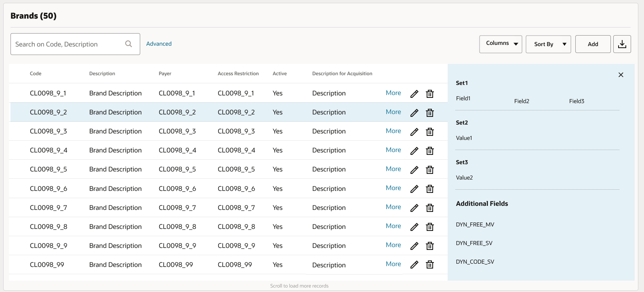Expand the Sort By dropdown

(x=548, y=44)
